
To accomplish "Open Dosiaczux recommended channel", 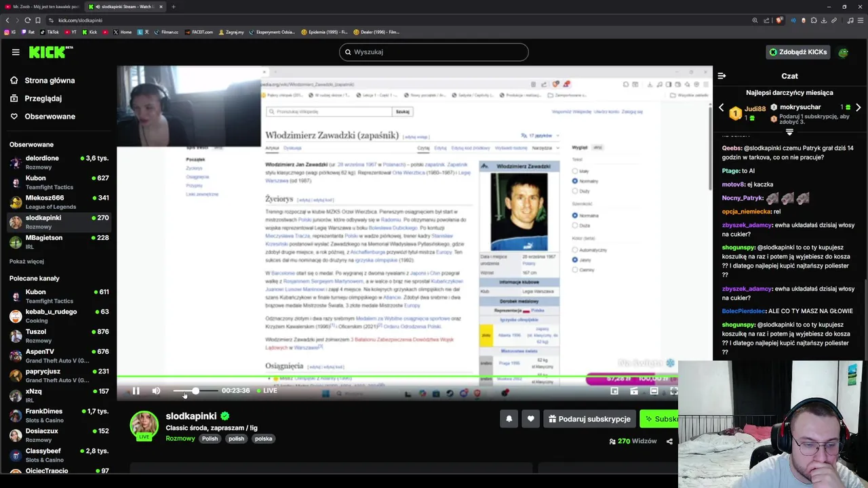I will tap(59, 435).
